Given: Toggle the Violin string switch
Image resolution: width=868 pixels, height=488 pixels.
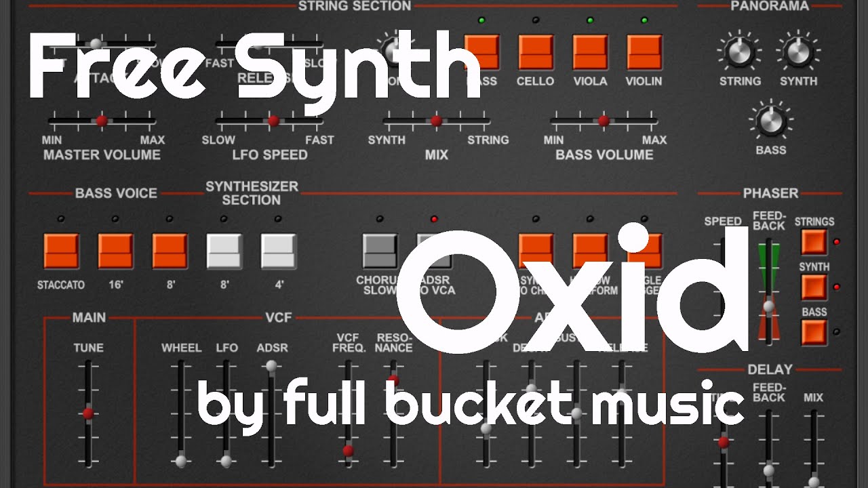Looking at the screenshot, I should coord(644,52).
